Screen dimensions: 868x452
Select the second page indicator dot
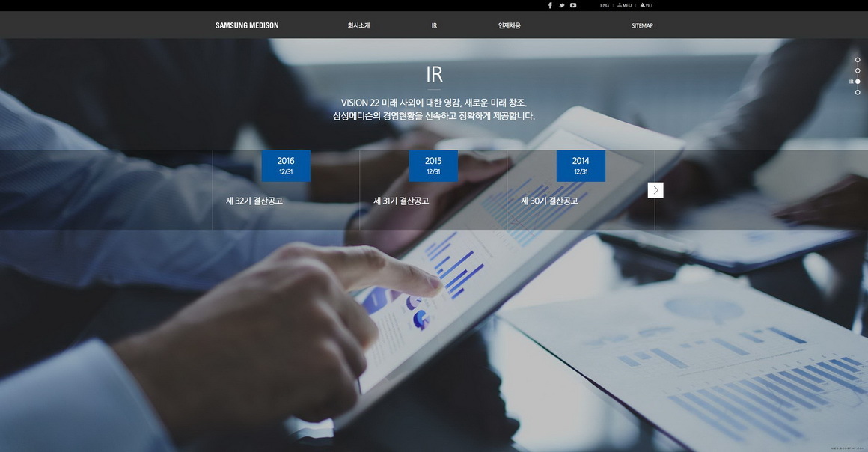[858, 70]
